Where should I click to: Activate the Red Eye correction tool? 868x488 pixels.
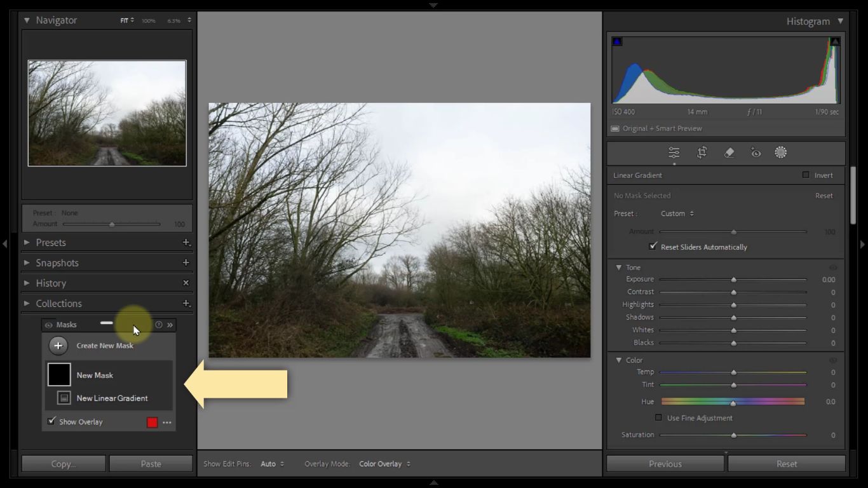coord(756,152)
